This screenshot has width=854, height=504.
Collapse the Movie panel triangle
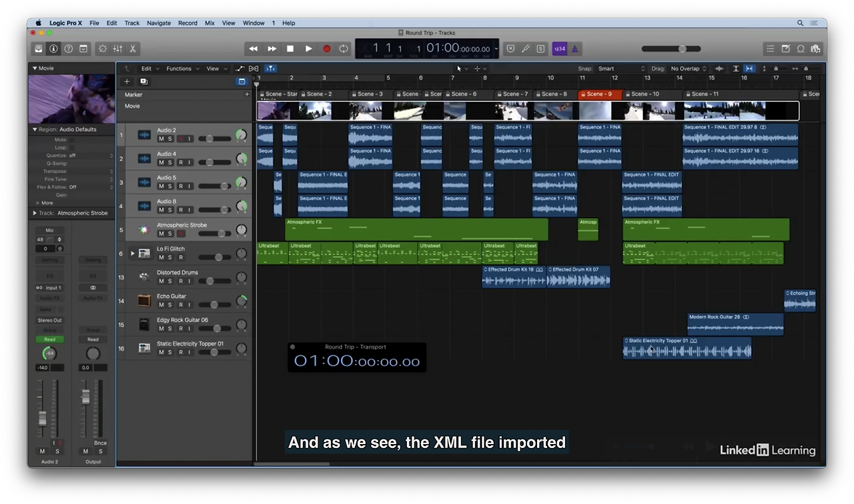tap(35, 68)
